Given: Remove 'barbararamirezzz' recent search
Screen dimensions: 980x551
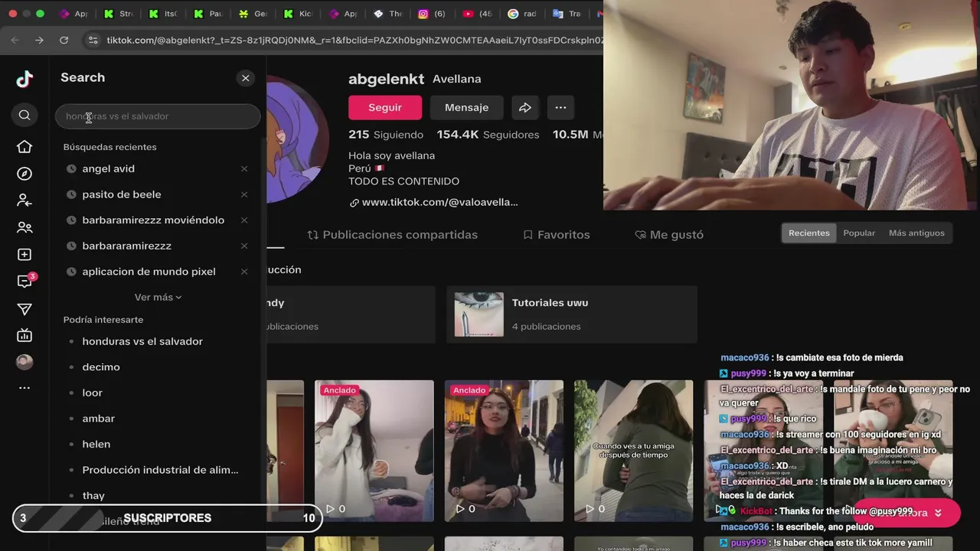Looking at the screenshot, I should point(244,246).
